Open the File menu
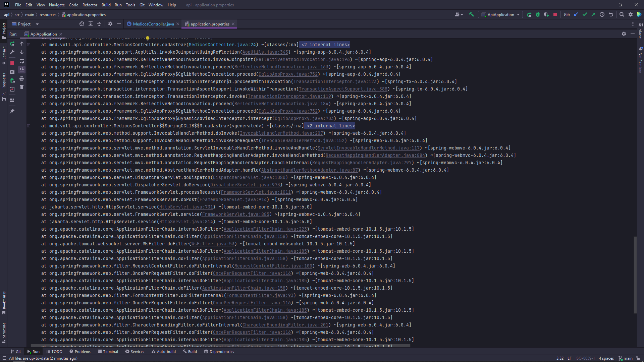Screen dimensions: 644x362 point(18,5)
